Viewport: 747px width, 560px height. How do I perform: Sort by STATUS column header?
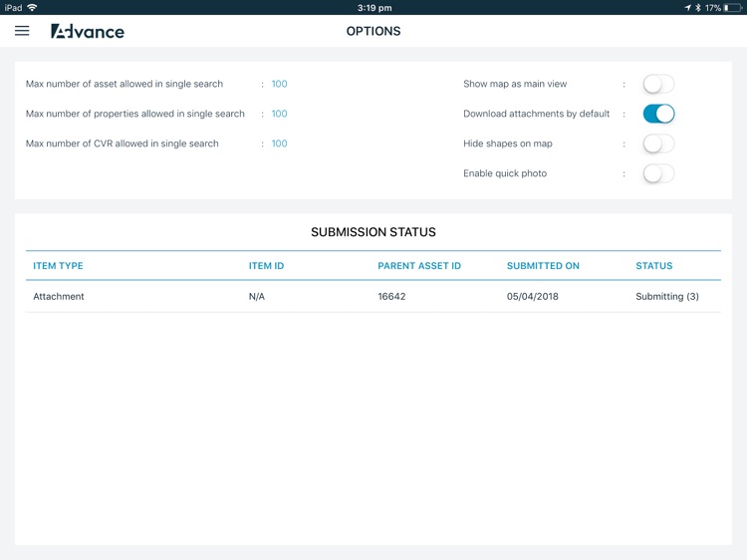[654, 266]
